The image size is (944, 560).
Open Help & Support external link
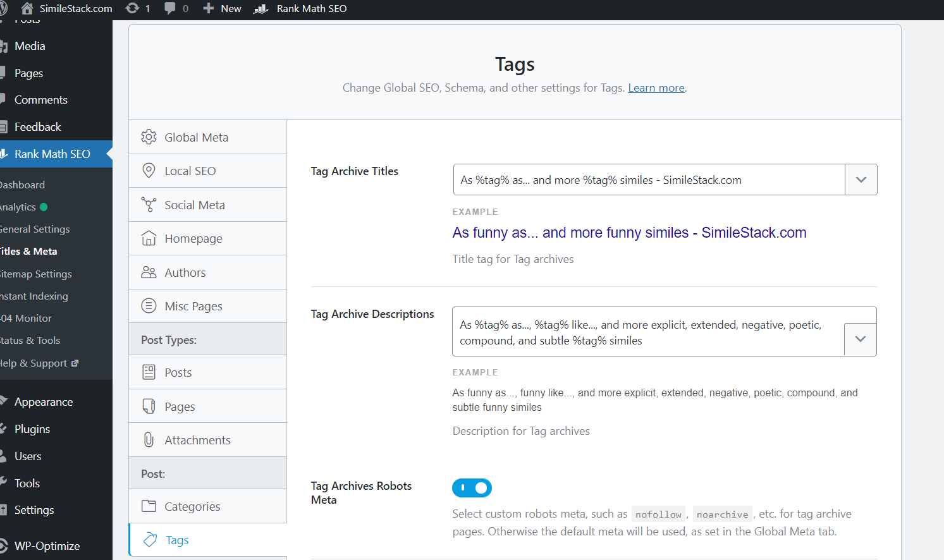point(39,363)
